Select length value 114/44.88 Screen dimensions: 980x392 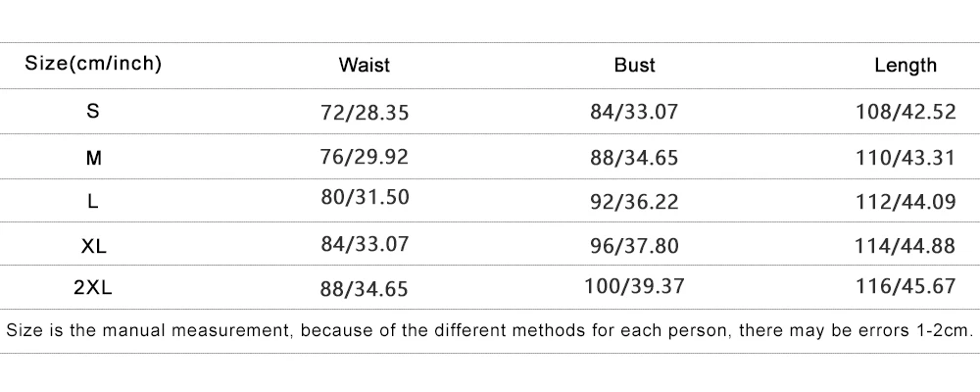pyautogui.click(x=906, y=245)
